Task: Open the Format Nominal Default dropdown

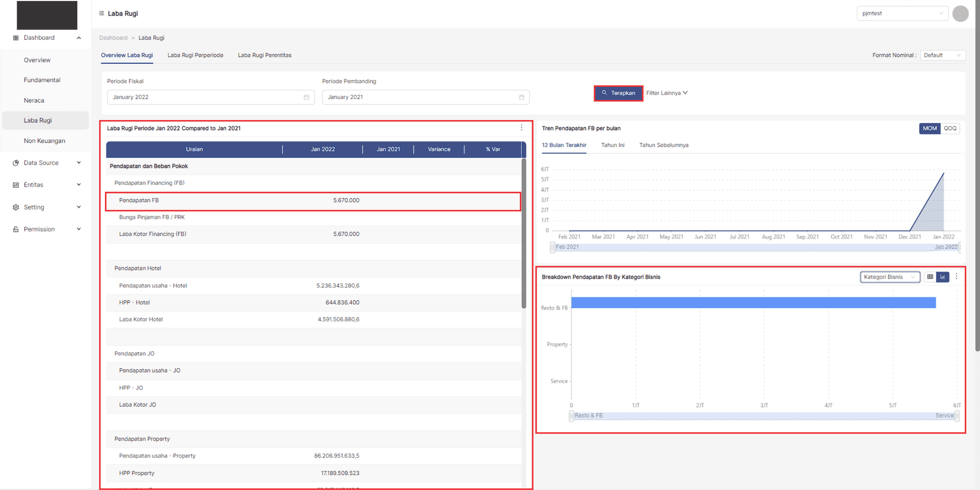Action: click(942, 55)
